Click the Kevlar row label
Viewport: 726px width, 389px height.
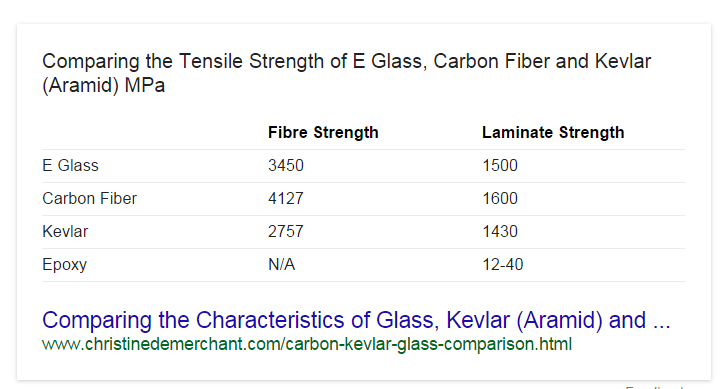(65, 232)
